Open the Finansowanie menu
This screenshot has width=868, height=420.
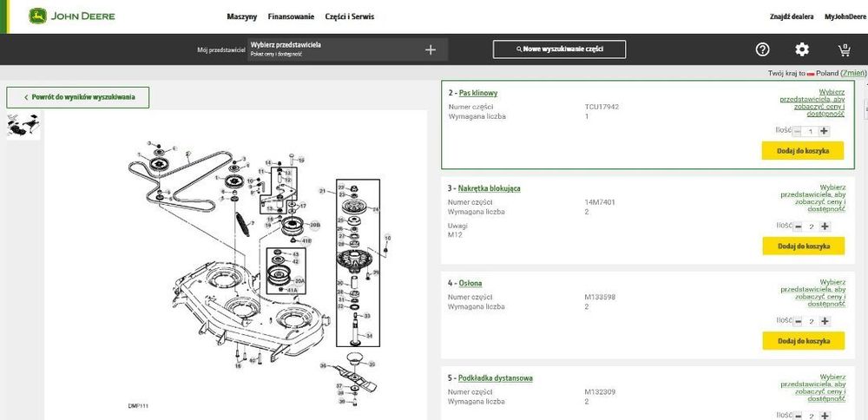(291, 16)
